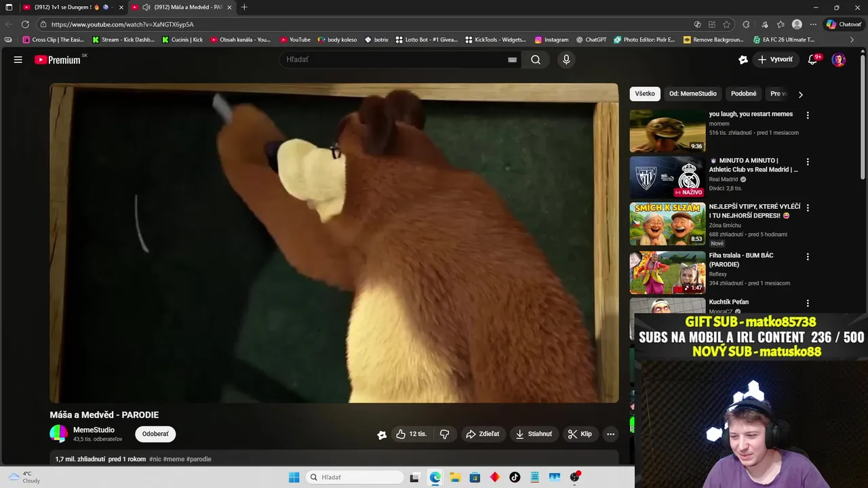Dislike the Máša a Medvěd video
868x488 pixels.
(x=445, y=434)
